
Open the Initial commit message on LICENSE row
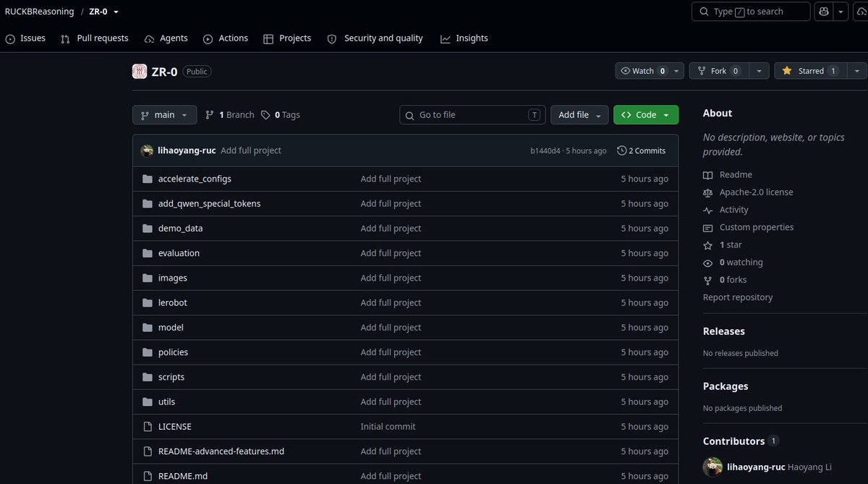pos(388,427)
